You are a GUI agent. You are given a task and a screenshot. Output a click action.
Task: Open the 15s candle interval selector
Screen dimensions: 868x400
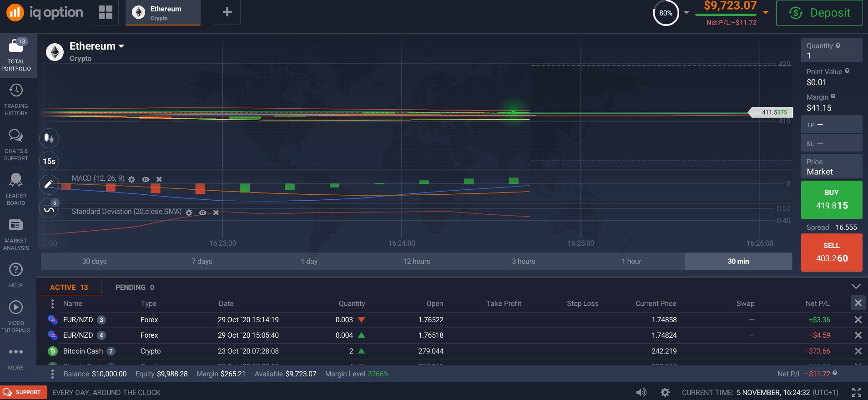pyautogui.click(x=49, y=161)
